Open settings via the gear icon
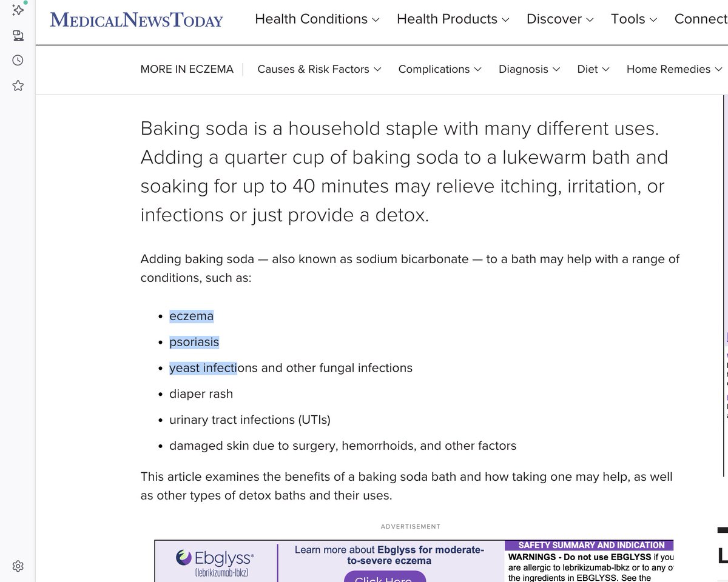Image resolution: width=728 pixels, height=582 pixels. [x=18, y=566]
